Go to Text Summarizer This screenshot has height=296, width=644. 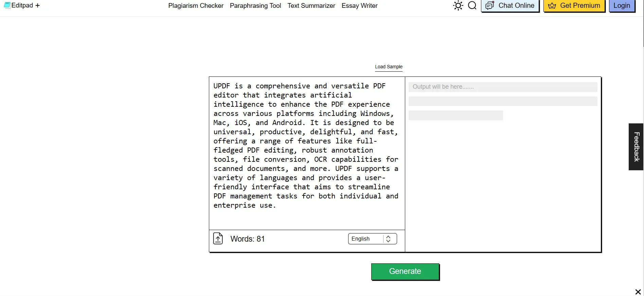(311, 6)
